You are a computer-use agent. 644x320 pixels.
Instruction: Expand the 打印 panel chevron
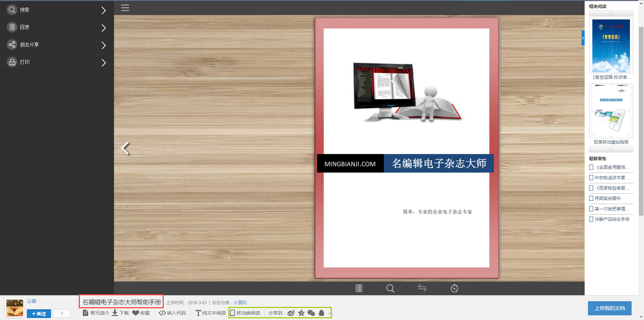(104, 63)
